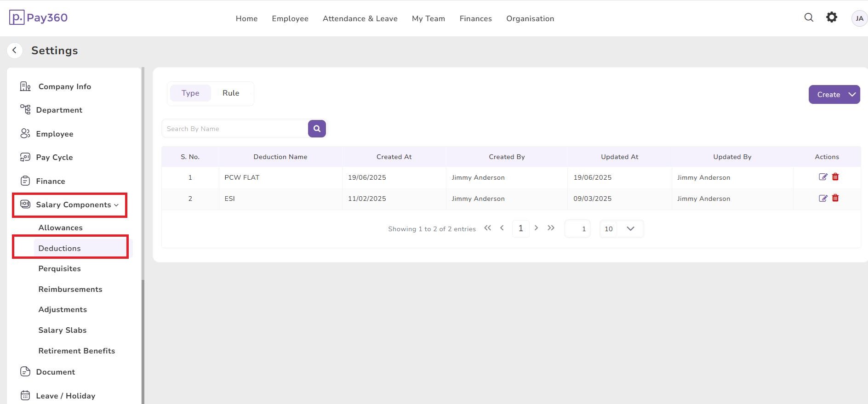868x404 pixels.
Task: Open the search magnifier in top bar
Action: pos(809,17)
